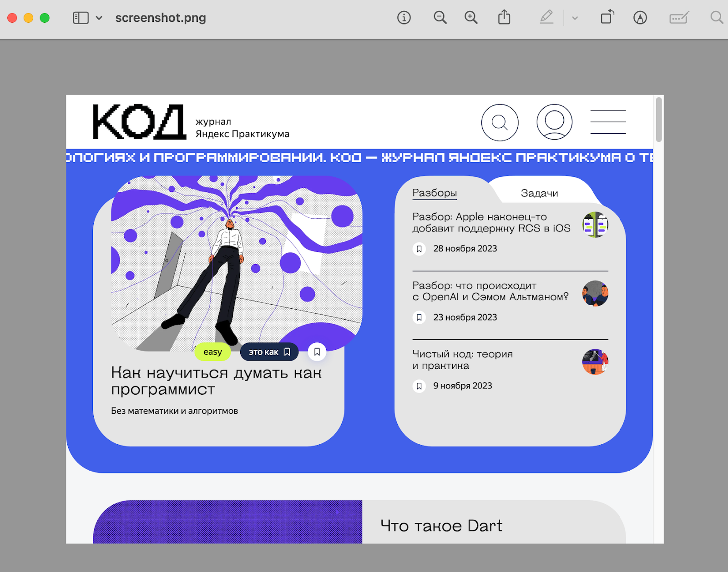Click the site search magnifier in the КОД header
The image size is (728, 572).
click(x=500, y=122)
